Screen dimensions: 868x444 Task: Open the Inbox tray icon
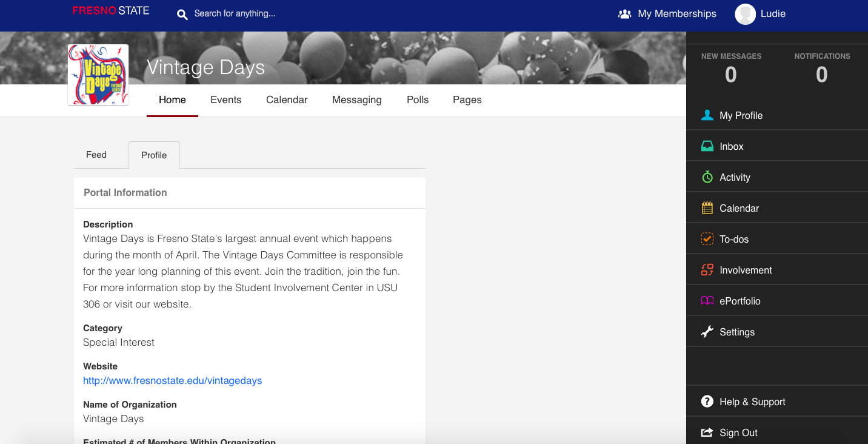707,146
